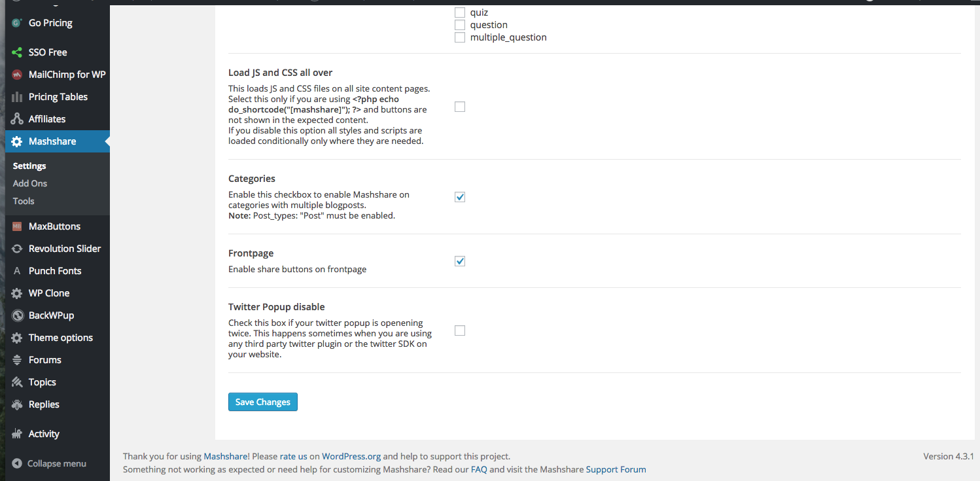Click the Load JS and CSS heading
This screenshot has width=980, height=481.
coord(281,73)
